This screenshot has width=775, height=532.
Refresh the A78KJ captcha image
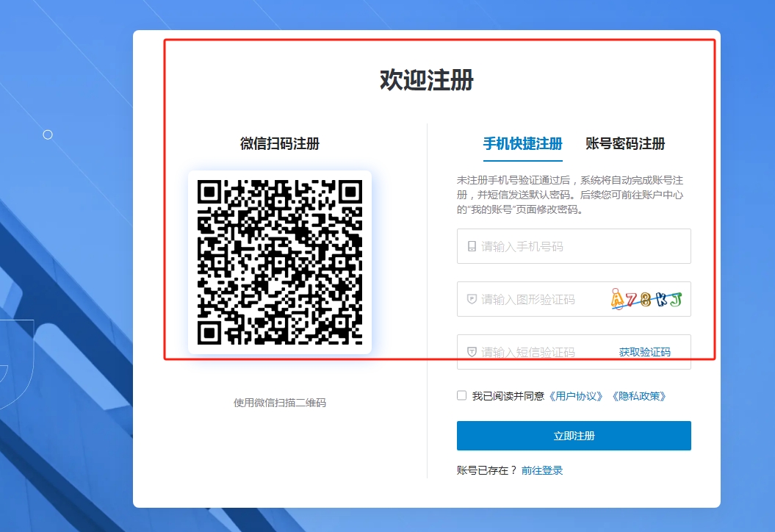pyautogui.click(x=647, y=299)
